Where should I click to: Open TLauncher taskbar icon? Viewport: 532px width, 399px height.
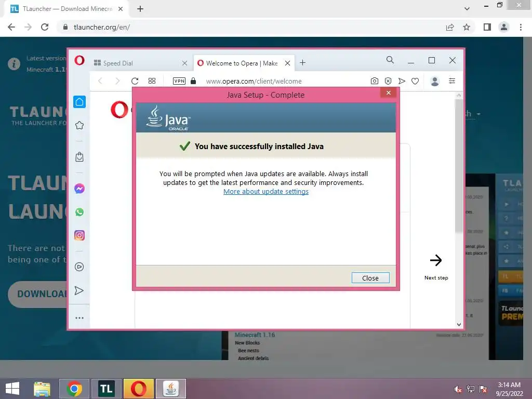(106, 389)
